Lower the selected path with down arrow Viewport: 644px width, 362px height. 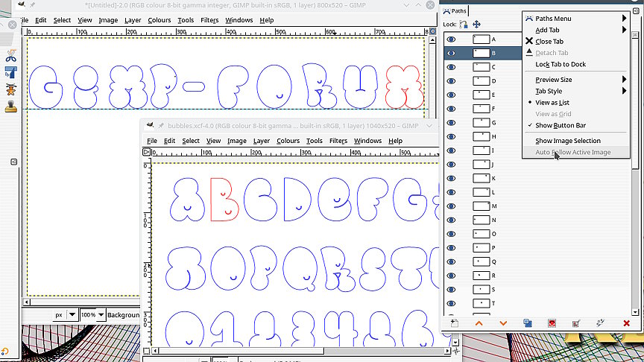503,323
